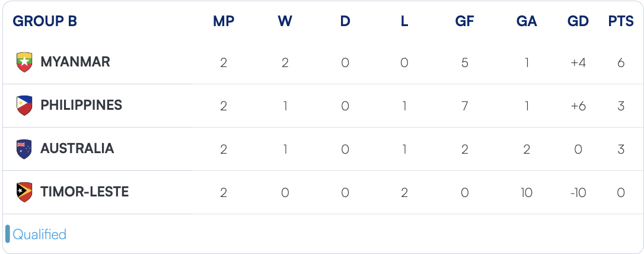Click Philippines' +6 goal difference
Viewport: 644px width, 254px height.
[578, 106]
